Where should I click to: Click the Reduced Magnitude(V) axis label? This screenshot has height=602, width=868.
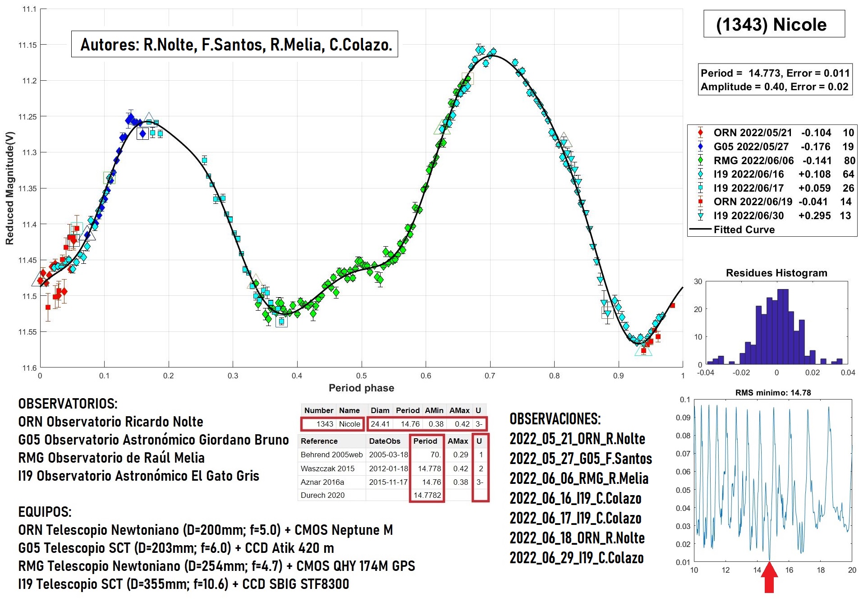point(9,188)
